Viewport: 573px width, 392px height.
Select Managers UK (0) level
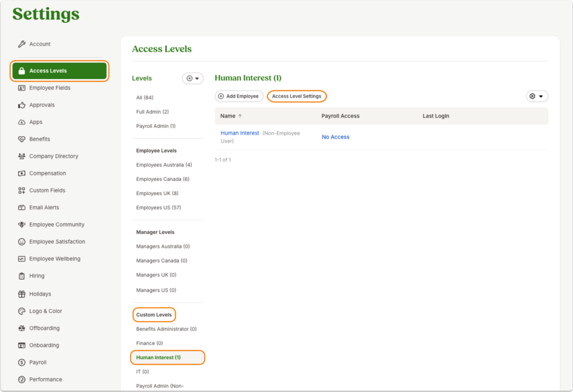click(x=156, y=275)
